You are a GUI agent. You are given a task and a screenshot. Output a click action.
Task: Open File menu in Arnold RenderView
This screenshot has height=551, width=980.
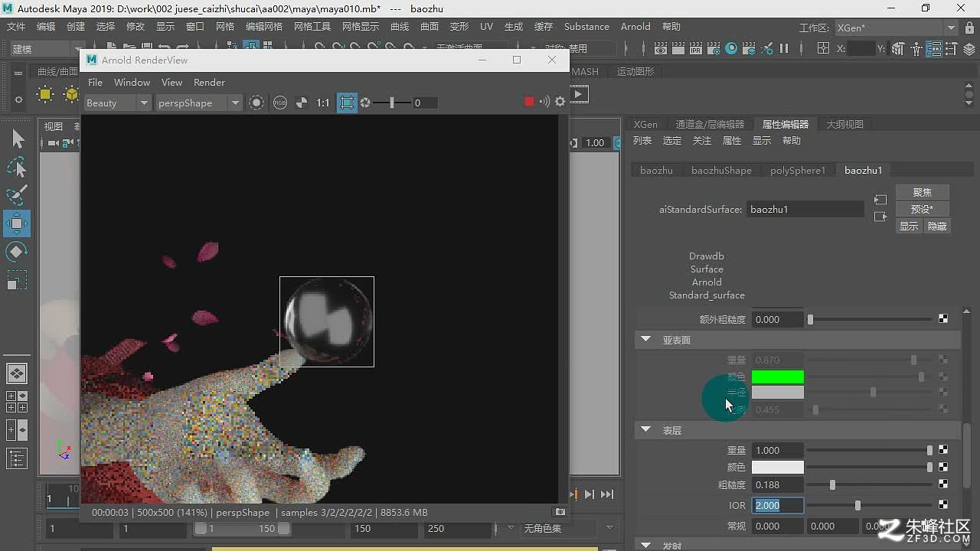pyautogui.click(x=95, y=82)
